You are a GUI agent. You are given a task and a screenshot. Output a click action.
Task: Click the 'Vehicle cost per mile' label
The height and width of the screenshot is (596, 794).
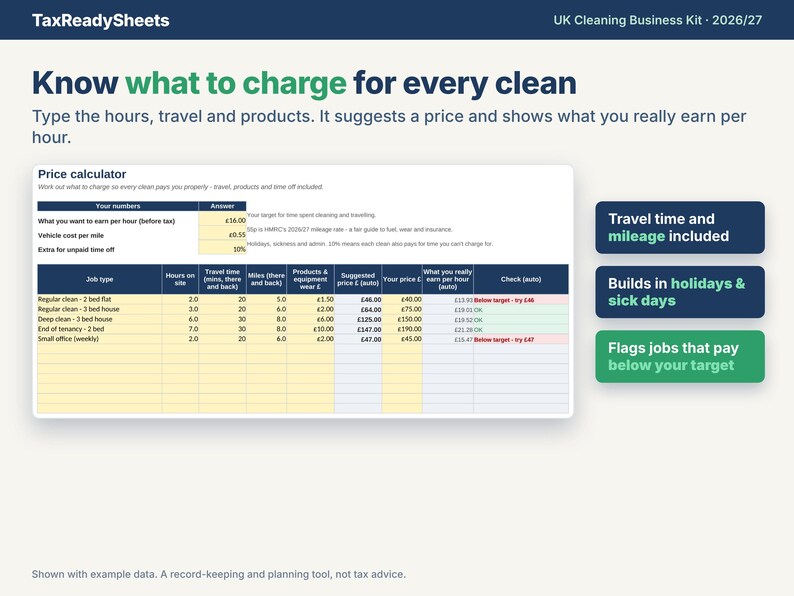71,235
